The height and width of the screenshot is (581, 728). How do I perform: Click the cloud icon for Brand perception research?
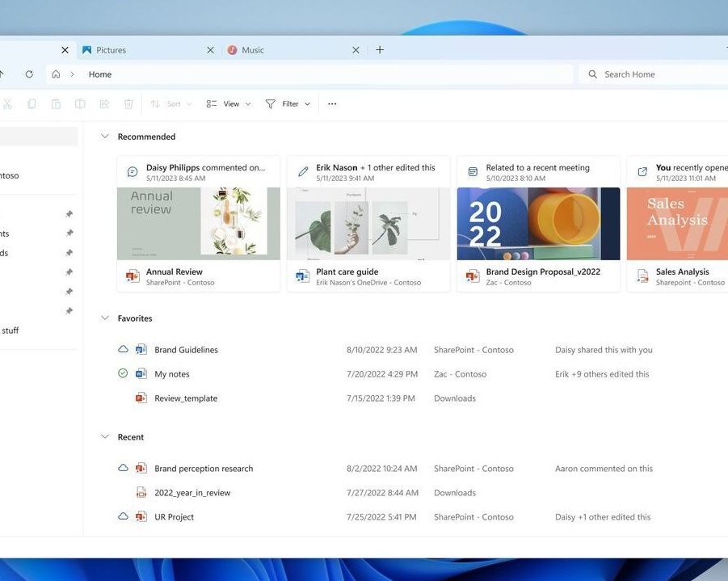[123, 468]
